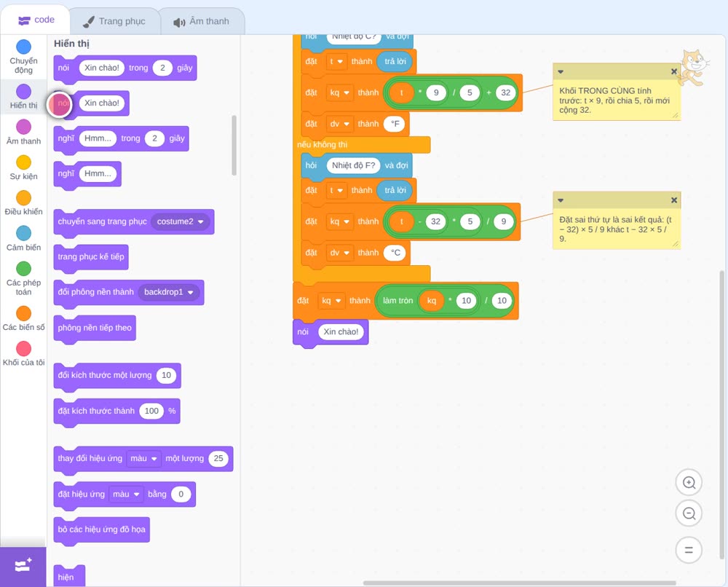Image resolution: width=728 pixels, height=587 pixels.
Task: Click the 25 value in the color effect block
Action: (218, 459)
